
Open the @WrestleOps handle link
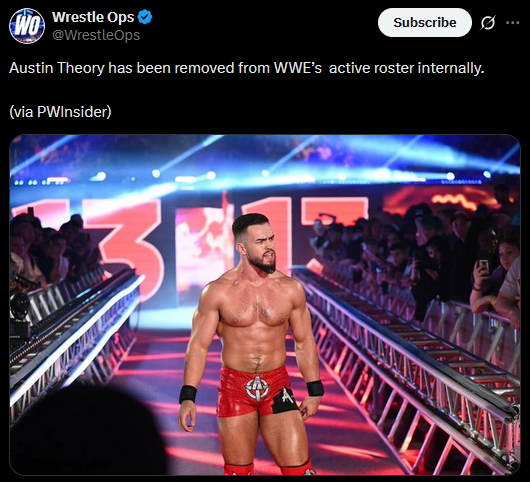pyautogui.click(x=96, y=35)
